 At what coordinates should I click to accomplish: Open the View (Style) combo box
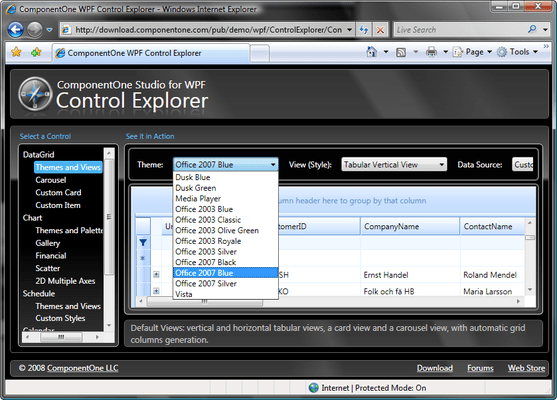[394, 164]
